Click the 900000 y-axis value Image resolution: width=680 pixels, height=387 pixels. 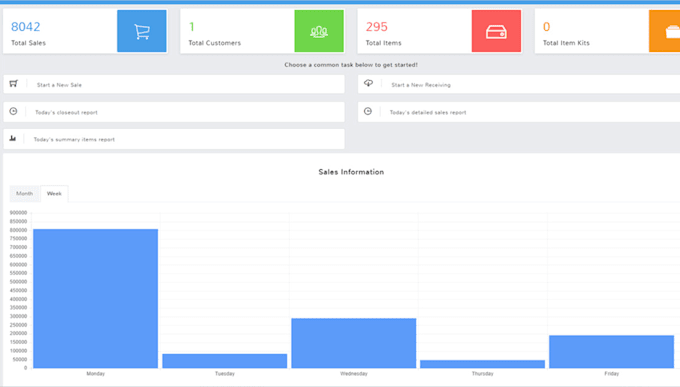(19, 213)
